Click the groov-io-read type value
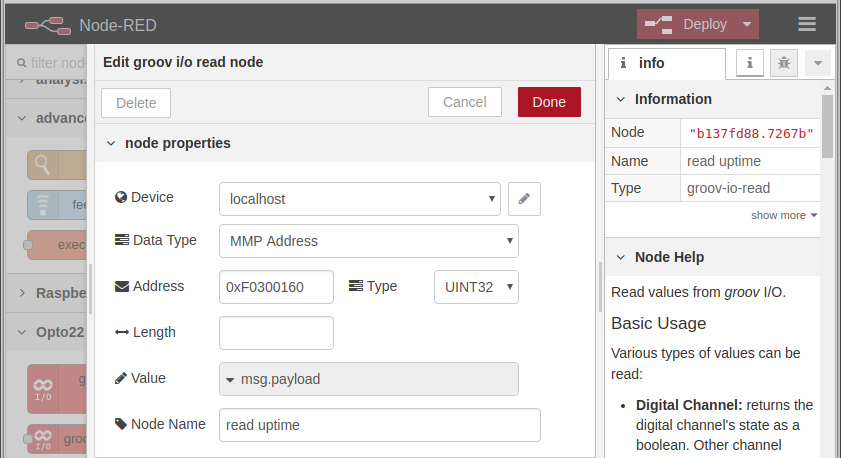Image resolution: width=841 pixels, height=458 pixels. (x=728, y=188)
